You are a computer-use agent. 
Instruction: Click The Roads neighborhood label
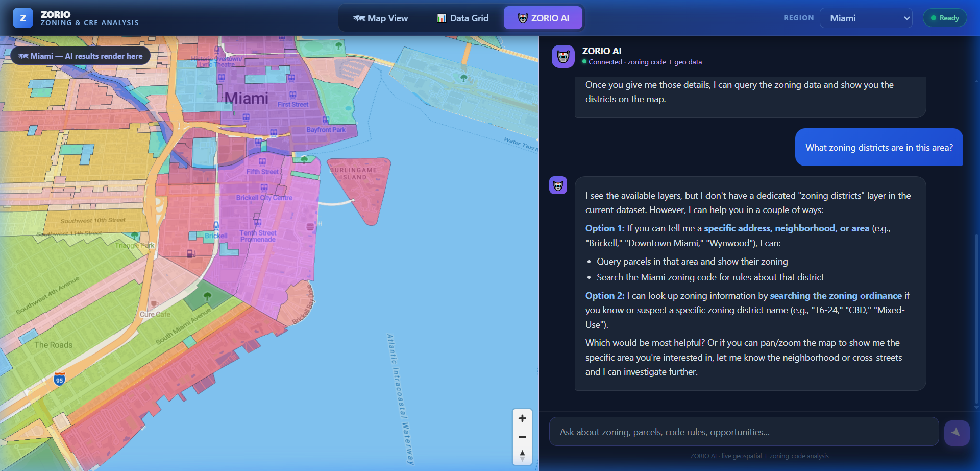[x=54, y=345]
